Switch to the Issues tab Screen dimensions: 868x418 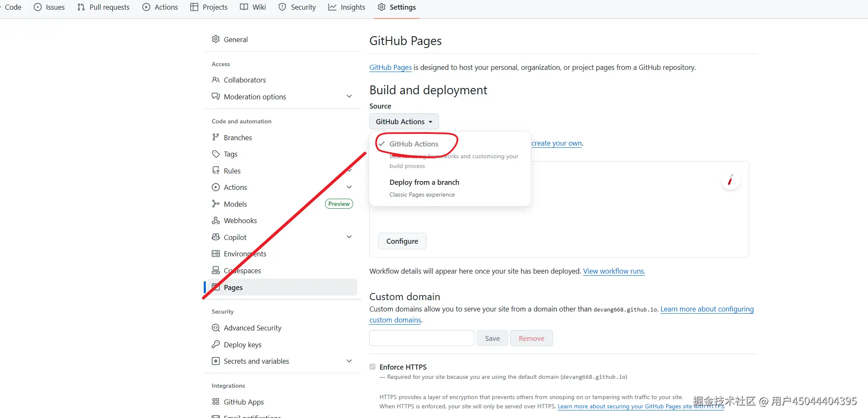(x=49, y=7)
